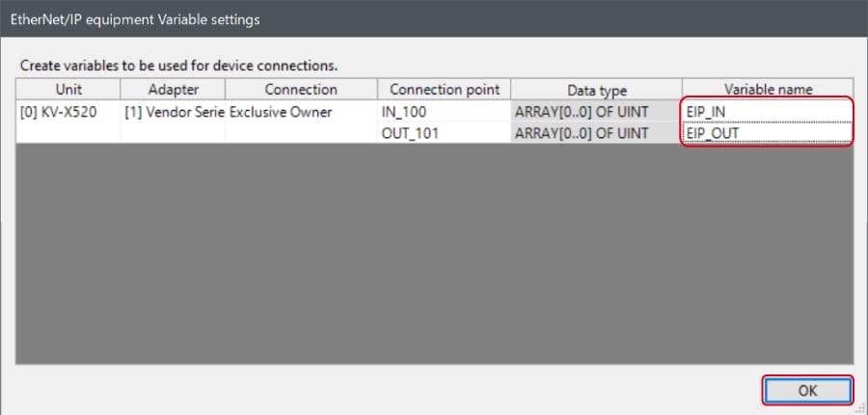This screenshot has width=868, height=415.
Task: Click the data type cell for IN_100
Action: (596, 112)
